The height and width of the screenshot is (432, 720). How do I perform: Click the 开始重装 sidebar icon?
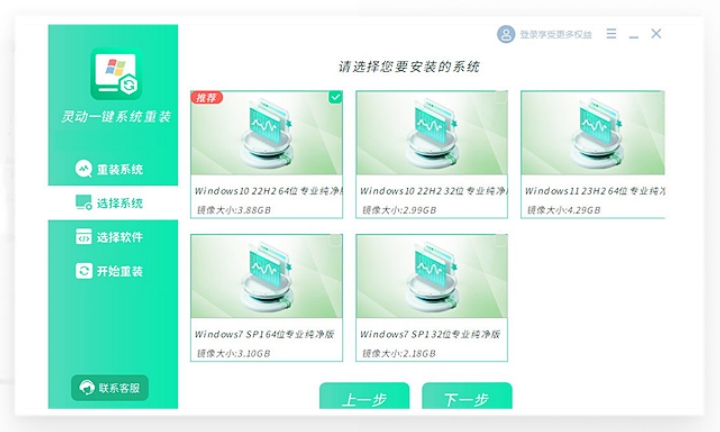[84, 271]
